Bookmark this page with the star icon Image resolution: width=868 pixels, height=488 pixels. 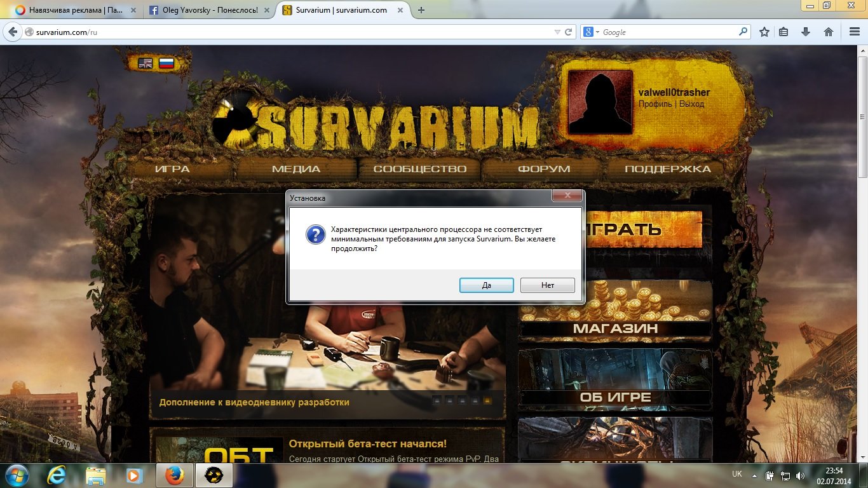click(764, 32)
